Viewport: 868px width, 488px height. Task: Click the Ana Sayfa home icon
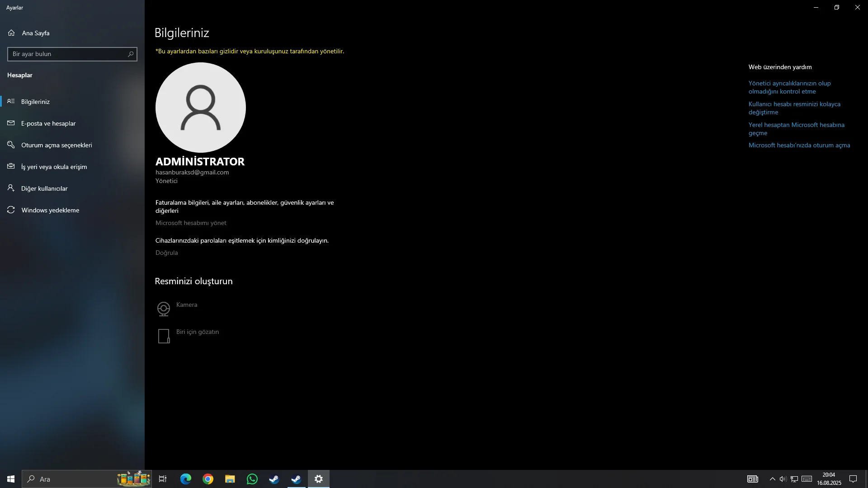(11, 33)
